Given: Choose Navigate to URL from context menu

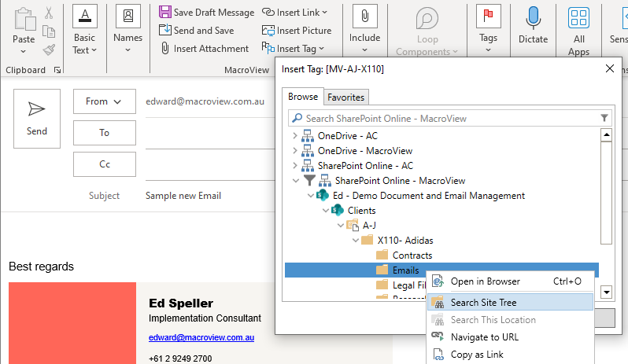Looking at the screenshot, I should point(510,337).
